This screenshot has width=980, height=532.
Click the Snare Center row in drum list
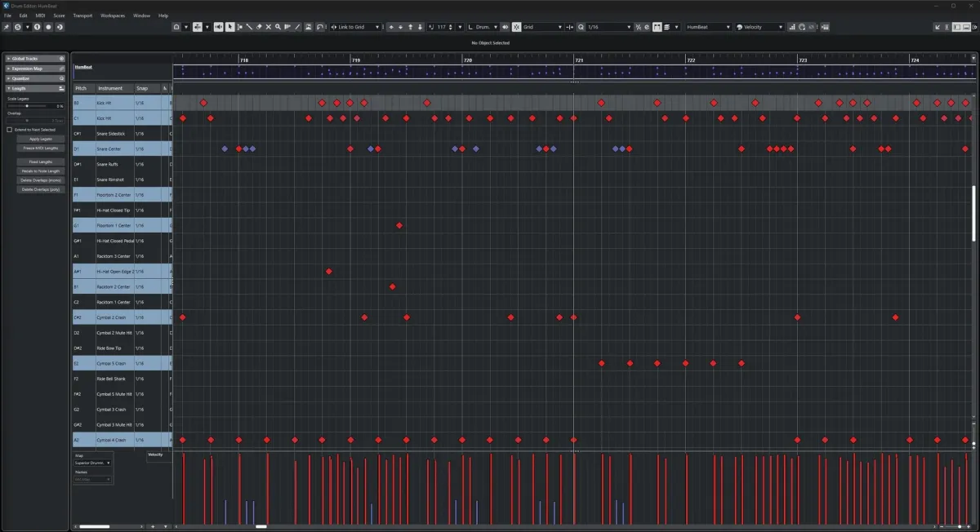pyautogui.click(x=122, y=149)
